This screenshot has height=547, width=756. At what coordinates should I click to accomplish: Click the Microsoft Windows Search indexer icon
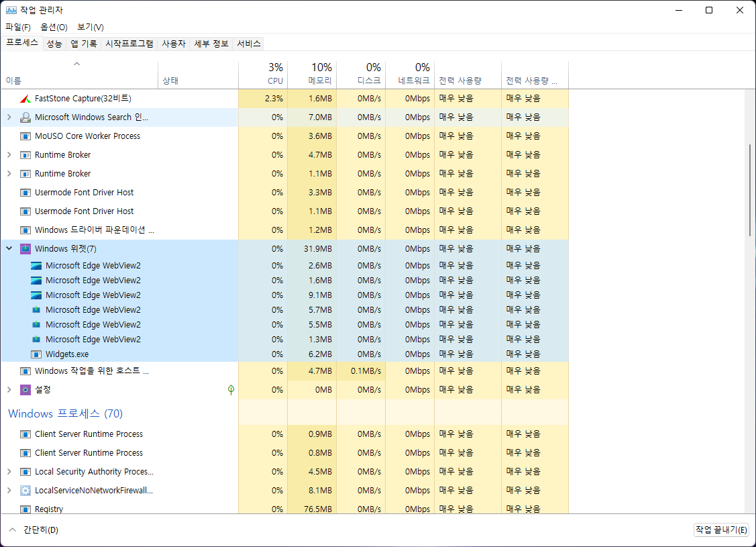(25, 117)
